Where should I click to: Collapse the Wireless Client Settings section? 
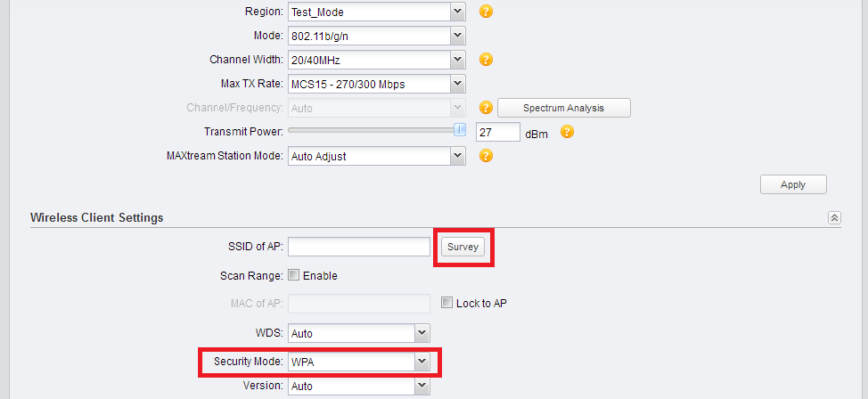834,218
